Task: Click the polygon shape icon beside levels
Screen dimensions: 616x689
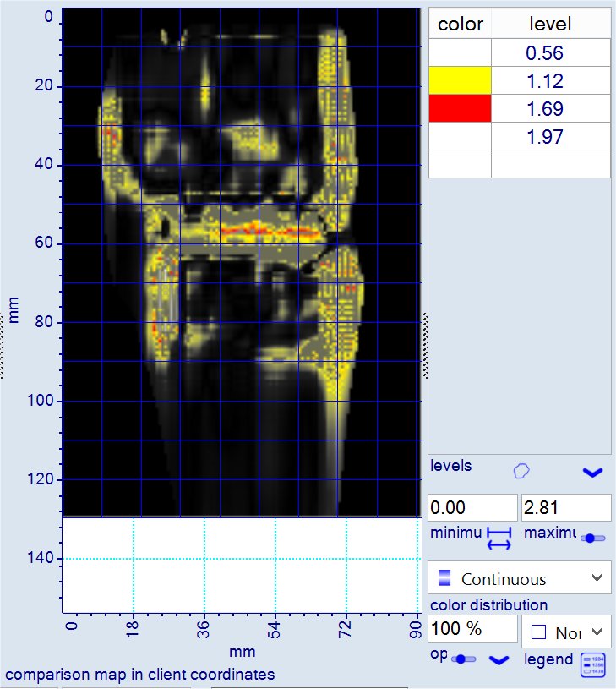Action: 522,470
